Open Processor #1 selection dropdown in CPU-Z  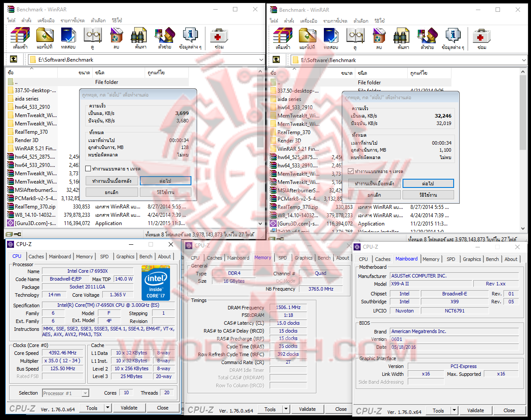click(85, 393)
